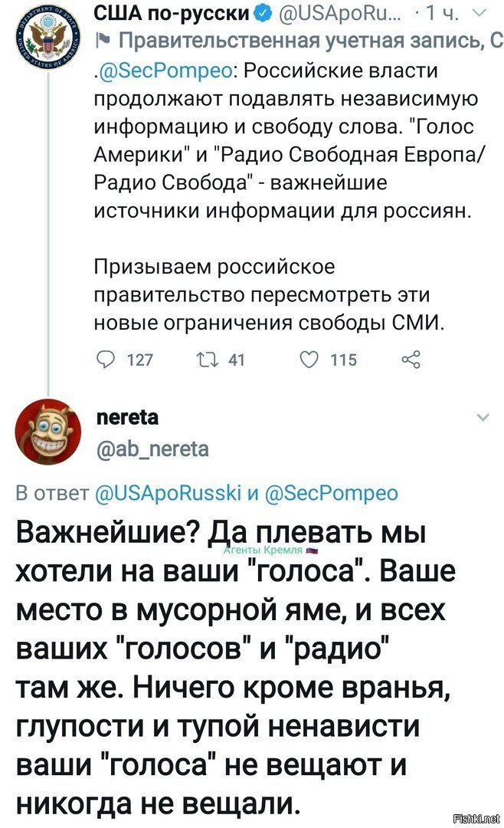Click the Fishki.net watermark

pyautogui.click(x=476, y=819)
